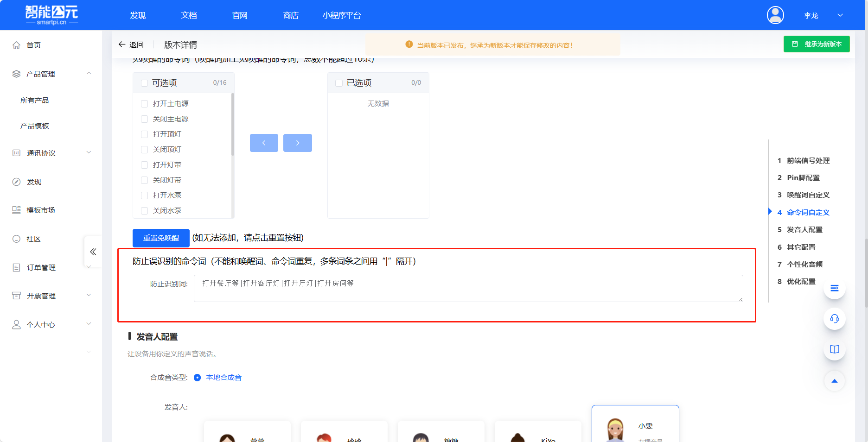Click the 首页 home icon in sidebar
The height and width of the screenshot is (442, 868).
point(17,45)
